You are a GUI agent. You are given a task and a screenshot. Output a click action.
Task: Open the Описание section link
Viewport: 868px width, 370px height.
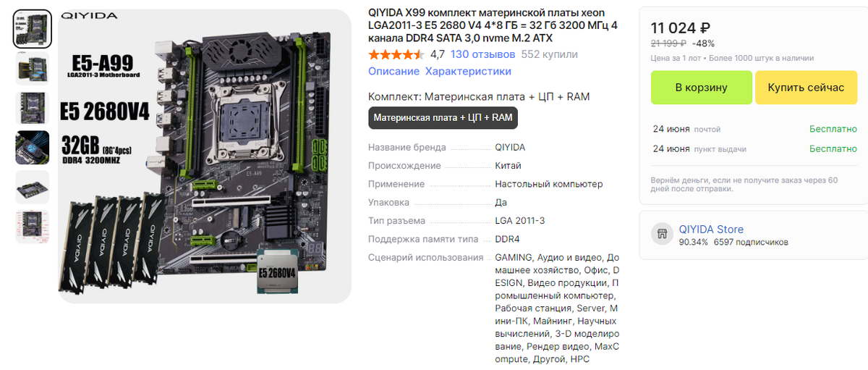click(393, 72)
